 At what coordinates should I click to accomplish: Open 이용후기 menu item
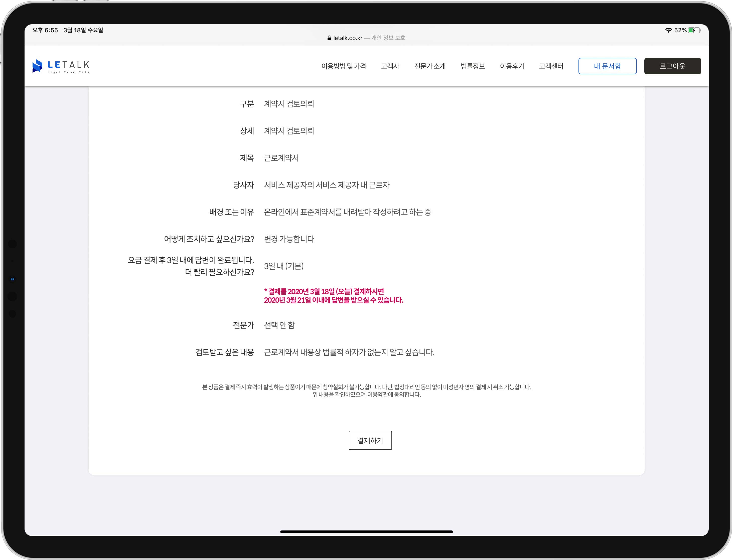[512, 66]
